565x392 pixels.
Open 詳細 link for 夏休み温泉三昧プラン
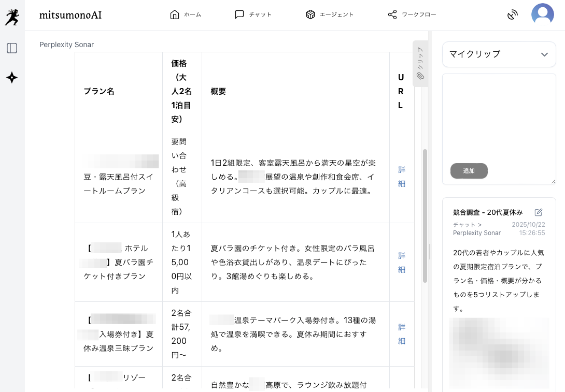tap(402, 334)
